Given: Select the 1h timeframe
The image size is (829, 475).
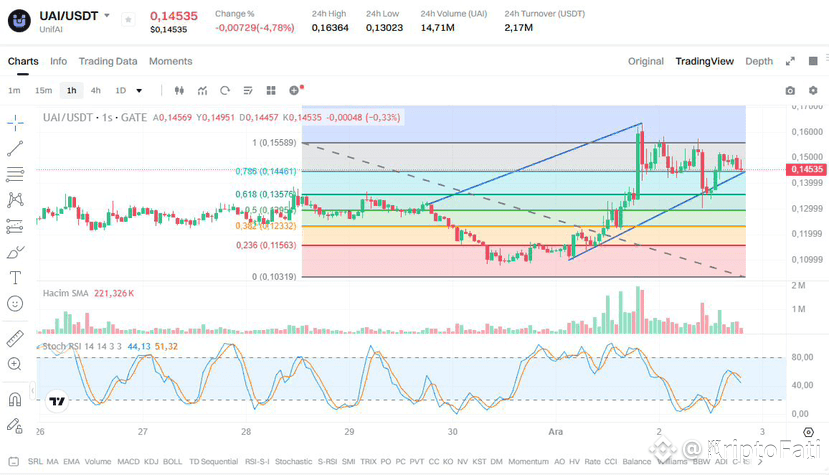Looking at the screenshot, I should (71, 90).
